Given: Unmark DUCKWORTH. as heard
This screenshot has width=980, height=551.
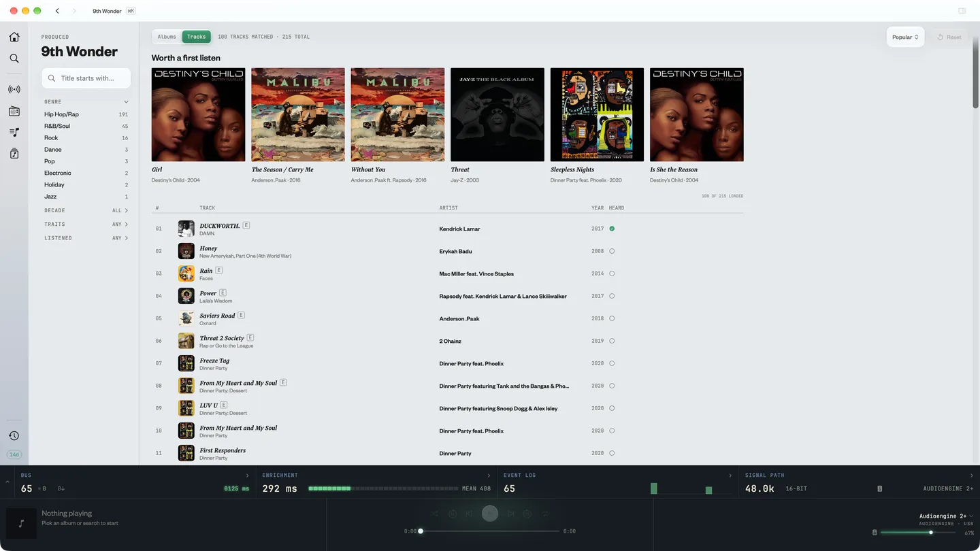Looking at the screenshot, I should (x=612, y=229).
